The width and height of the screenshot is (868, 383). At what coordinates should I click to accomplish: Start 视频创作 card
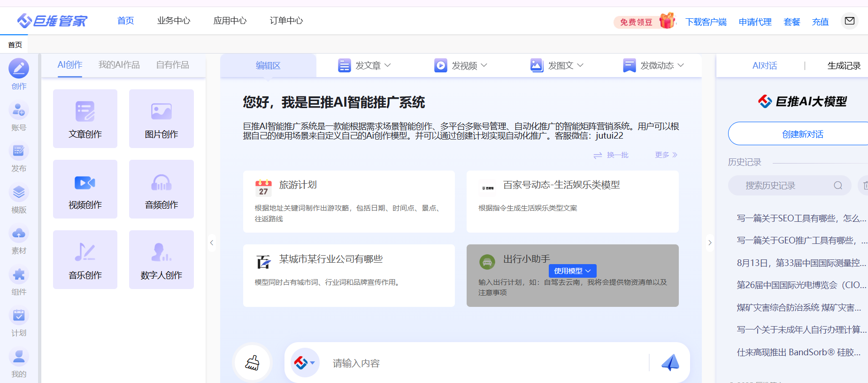pos(85,189)
